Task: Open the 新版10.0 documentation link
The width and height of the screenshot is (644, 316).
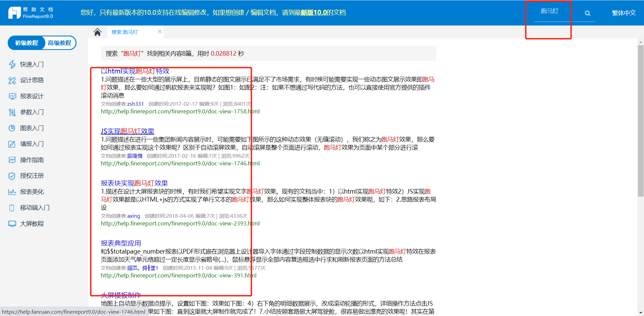Action: tap(314, 13)
